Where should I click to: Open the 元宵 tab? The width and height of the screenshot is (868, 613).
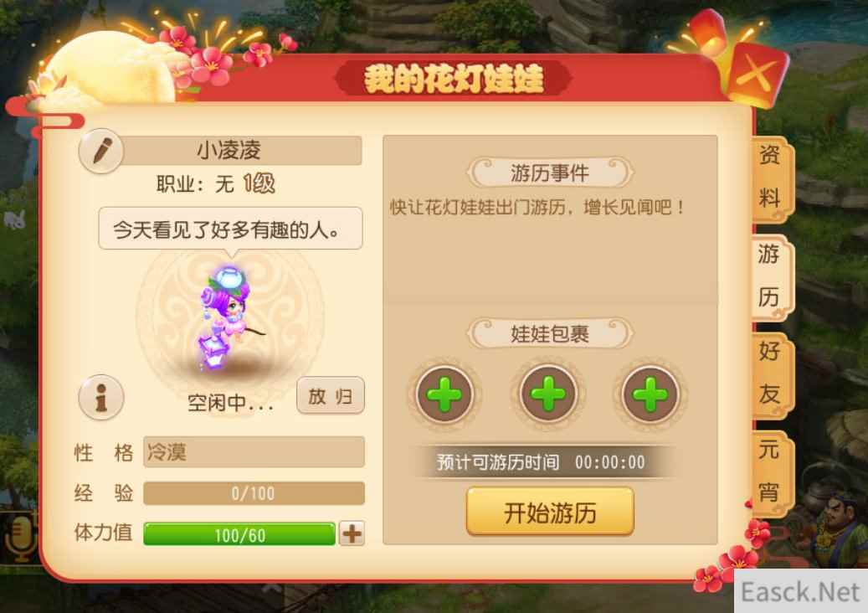tap(771, 472)
